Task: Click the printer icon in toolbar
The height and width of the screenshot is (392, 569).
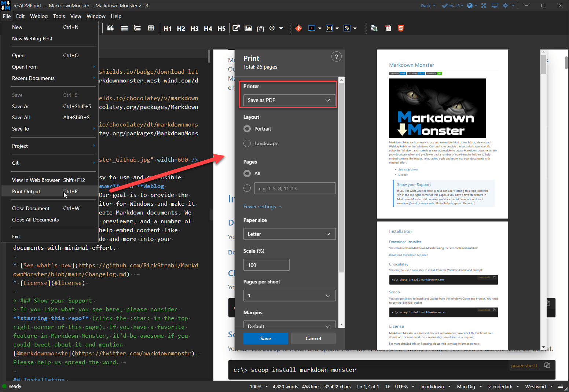Action: pos(374,28)
